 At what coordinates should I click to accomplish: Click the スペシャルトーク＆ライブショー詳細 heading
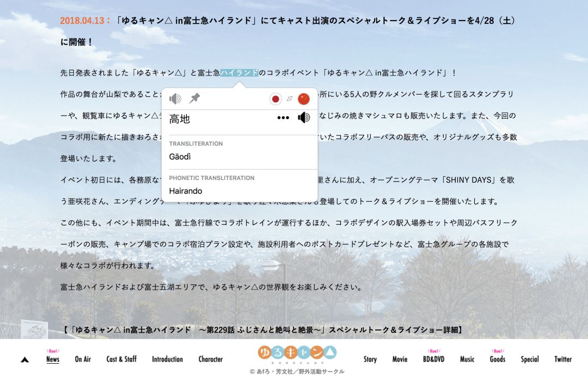[394, 330]
